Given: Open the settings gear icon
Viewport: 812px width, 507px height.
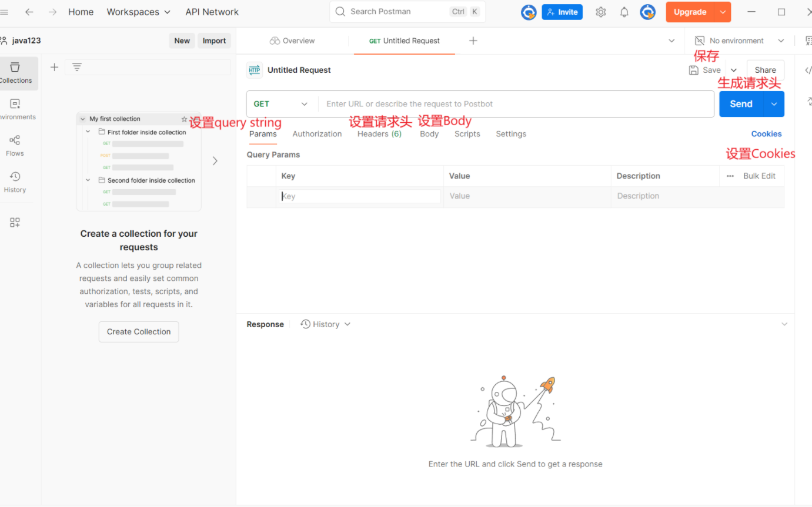Looking at the screenshot, I should pos(600,12).
